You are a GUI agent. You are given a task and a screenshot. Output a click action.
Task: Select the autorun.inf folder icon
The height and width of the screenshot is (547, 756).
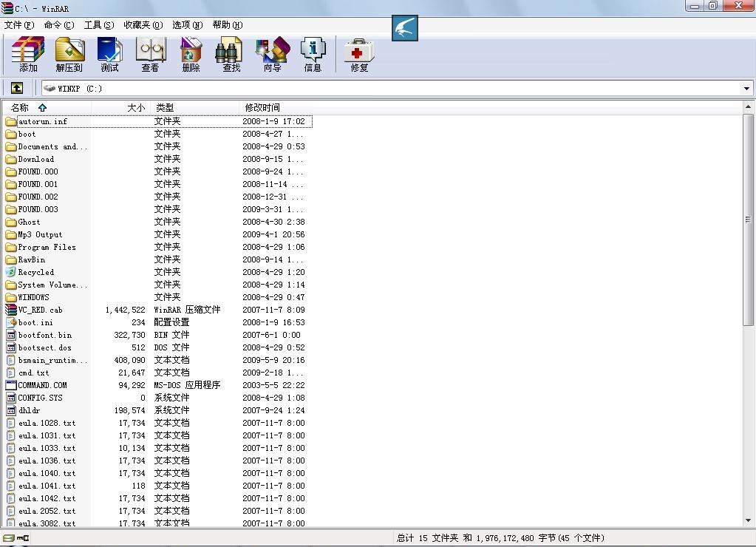(x=11, y=121)
